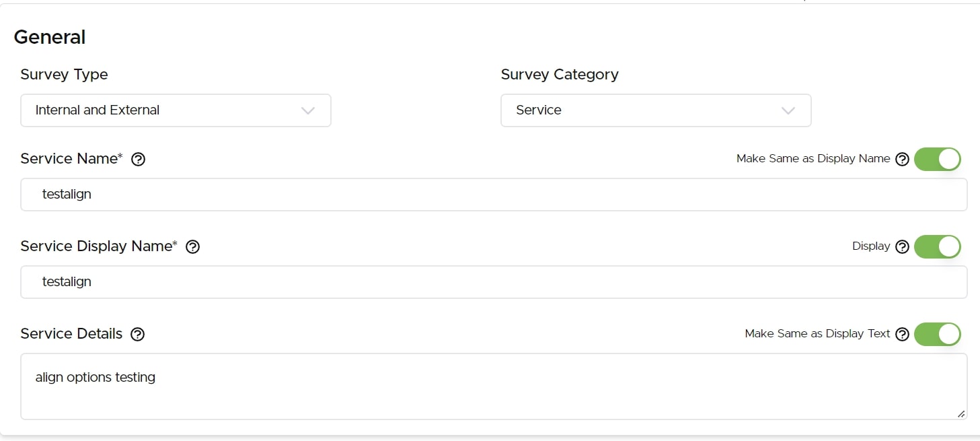Grab the Service Details textarea resize handle
The height and width of the screenshot is (441, 980).
961,414
